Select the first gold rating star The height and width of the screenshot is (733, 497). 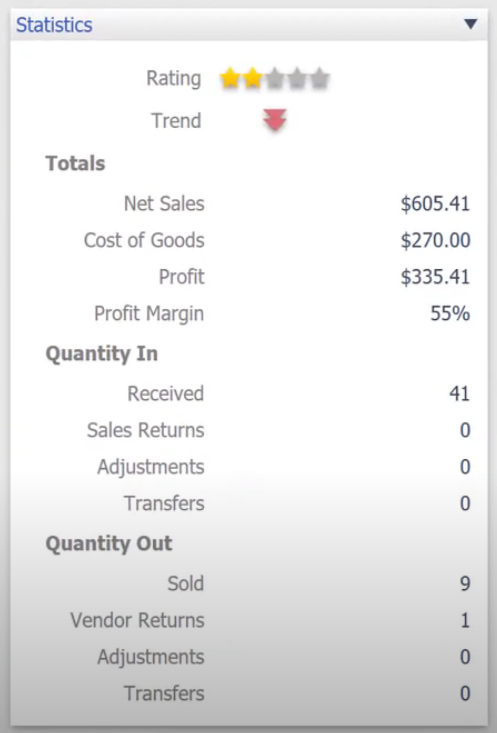coord(230,79)
